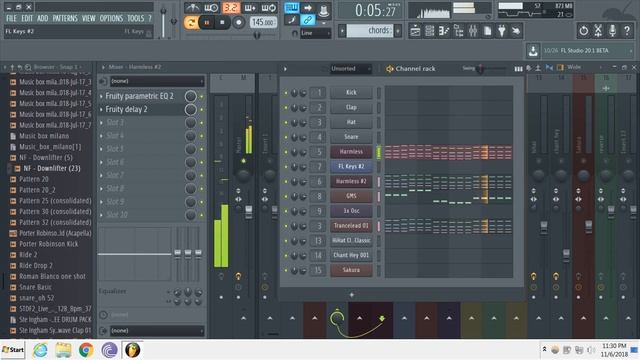Image resolution: width=640 pixels, height=360 pixels.
Task: Click the pause playback button
Action: tap(207, 22)
